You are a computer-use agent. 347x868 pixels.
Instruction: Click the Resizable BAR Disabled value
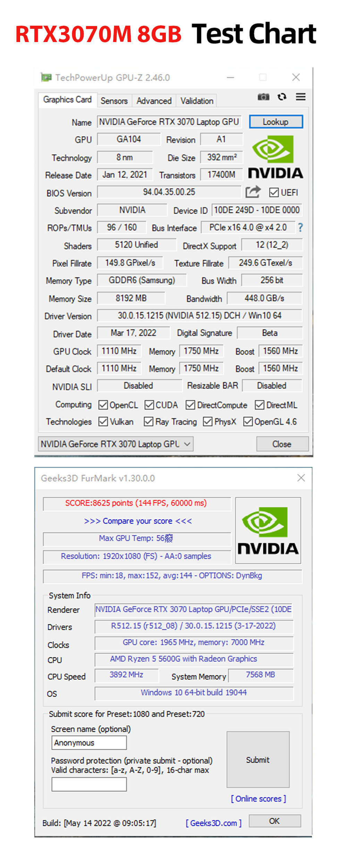[272, 386]
